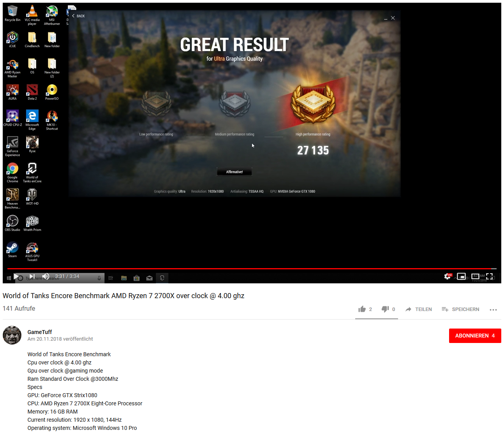
Task: Click the 141 Aufrufe view count
Action: pyautogui.click(x=19, y=308)
